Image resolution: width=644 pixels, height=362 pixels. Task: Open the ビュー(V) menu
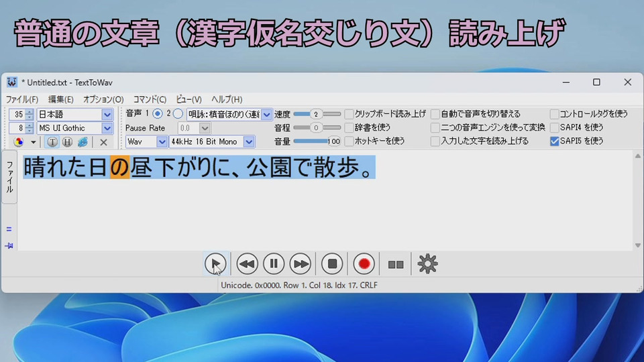[189, 99]
